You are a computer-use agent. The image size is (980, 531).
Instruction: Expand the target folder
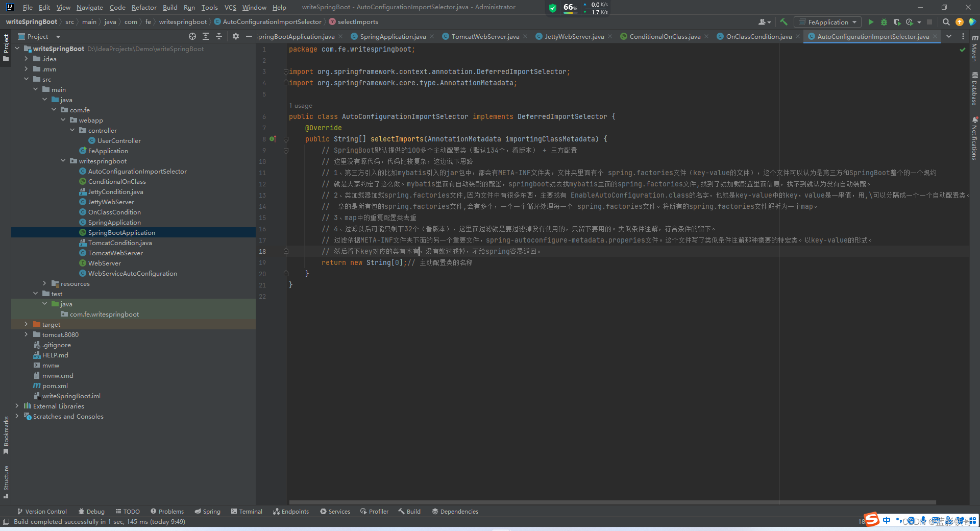(x=26, y=324)
